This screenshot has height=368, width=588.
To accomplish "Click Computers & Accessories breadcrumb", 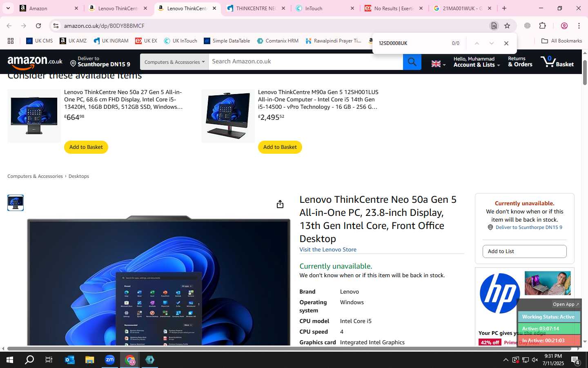I will [x=35, y=176].
